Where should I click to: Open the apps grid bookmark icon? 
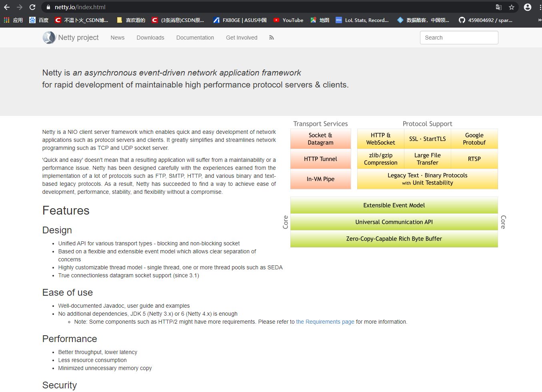[6, 20]
